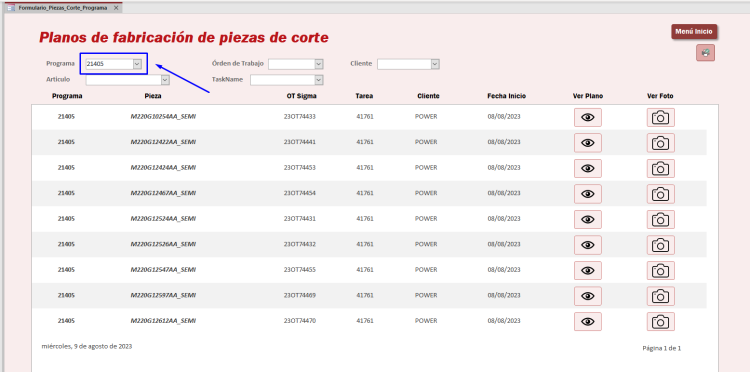Screen dimensions: 750x372
Task: Open photo for OT 23OT74455
Action: tap(661, 271)
